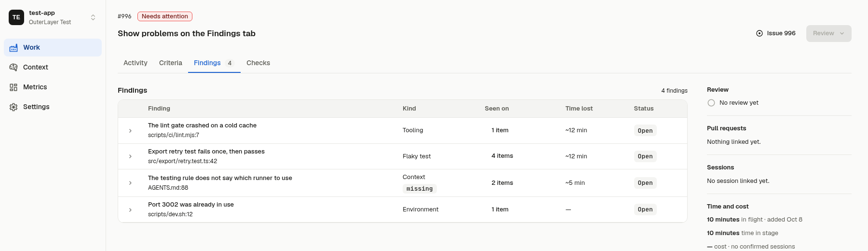Expand the Port 3002 finding row

coord(130,210)
